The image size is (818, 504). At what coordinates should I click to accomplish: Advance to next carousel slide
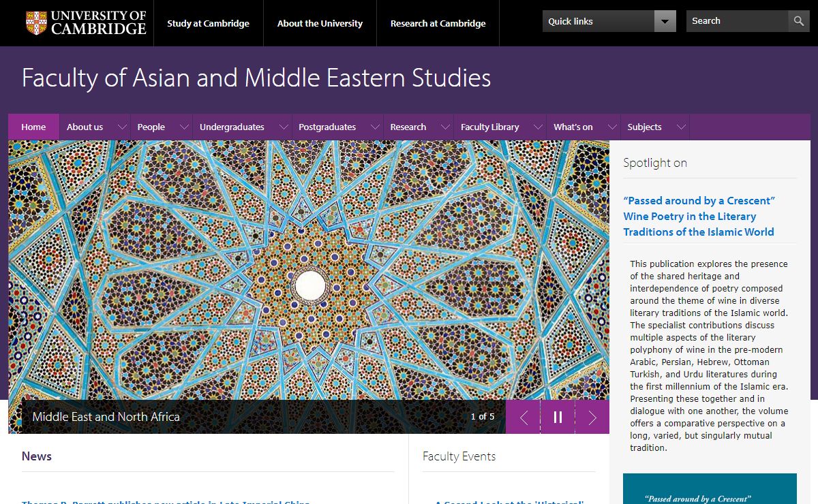(x=592, y=417)
